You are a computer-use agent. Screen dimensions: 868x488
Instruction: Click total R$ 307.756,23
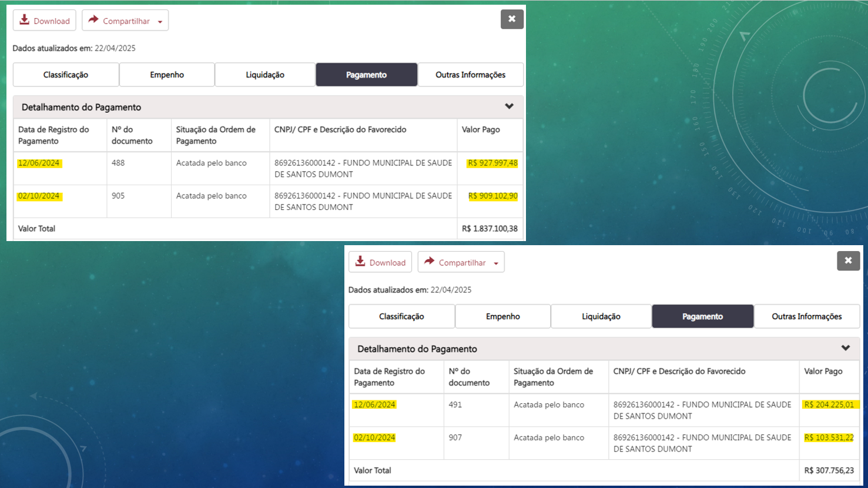click(829, 470)
